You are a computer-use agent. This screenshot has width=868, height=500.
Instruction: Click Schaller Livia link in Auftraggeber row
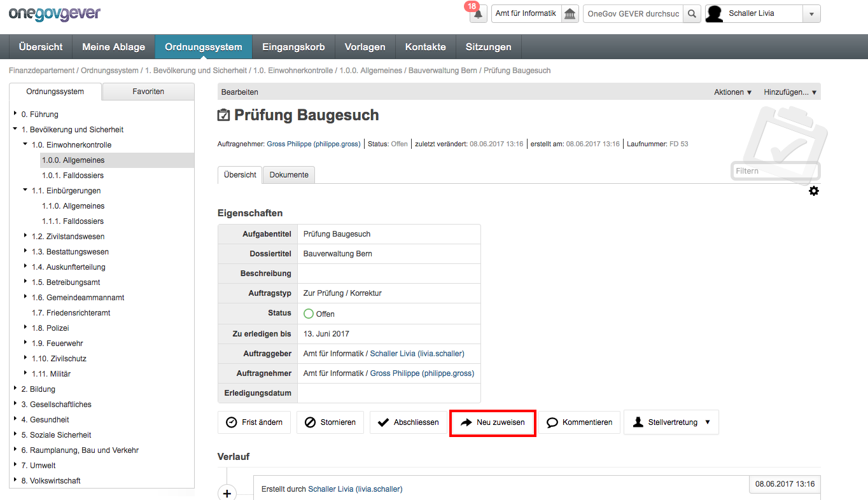pos(417,354)
